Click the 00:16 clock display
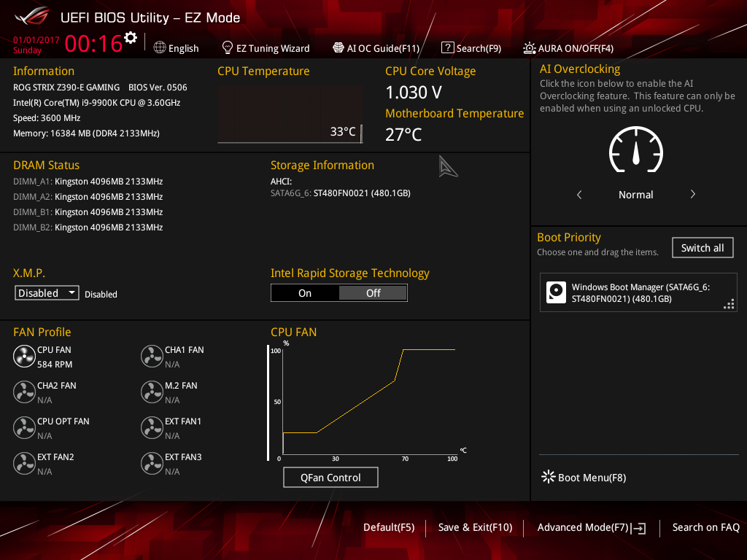 pyautogui.click(x=94, y=43)
